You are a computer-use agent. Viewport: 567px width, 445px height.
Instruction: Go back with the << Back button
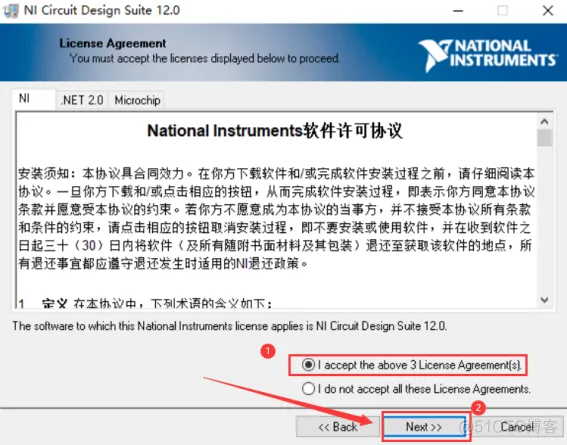click(337, 427)
